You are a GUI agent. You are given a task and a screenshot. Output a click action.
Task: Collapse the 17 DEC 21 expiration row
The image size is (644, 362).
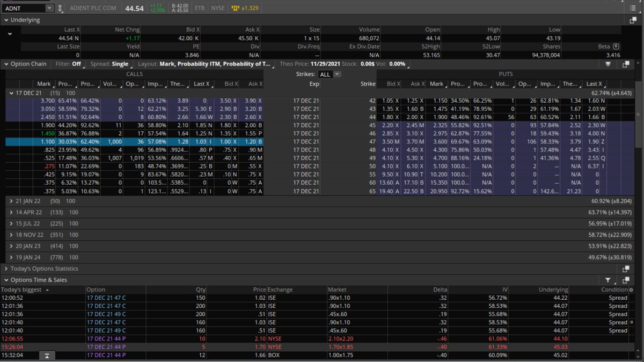(12, 93)
